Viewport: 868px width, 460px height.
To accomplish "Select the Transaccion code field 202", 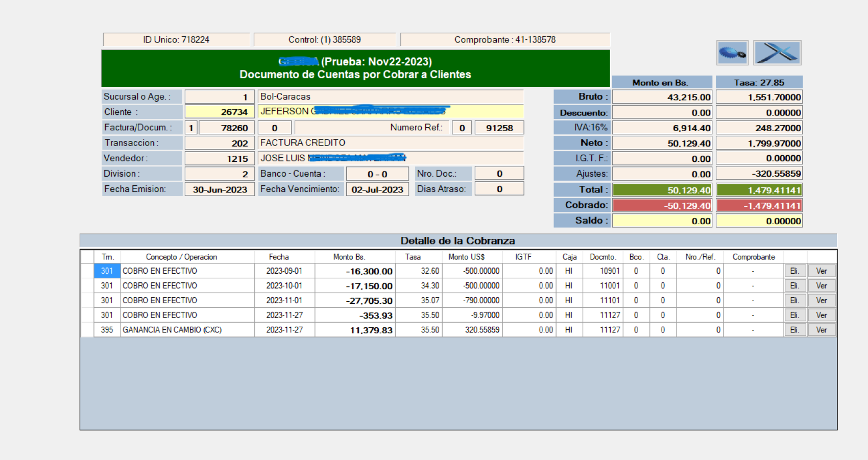I will tap(220, 143).
